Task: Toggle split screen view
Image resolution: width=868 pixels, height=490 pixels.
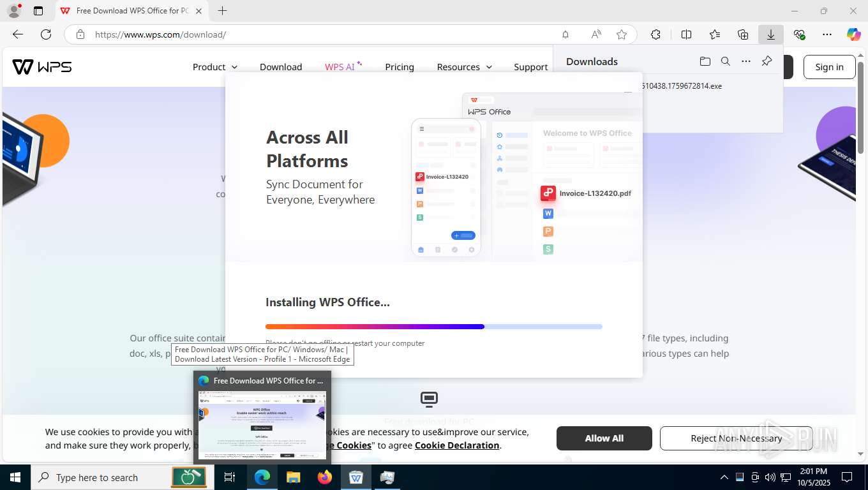Action: tap(687, 34)
